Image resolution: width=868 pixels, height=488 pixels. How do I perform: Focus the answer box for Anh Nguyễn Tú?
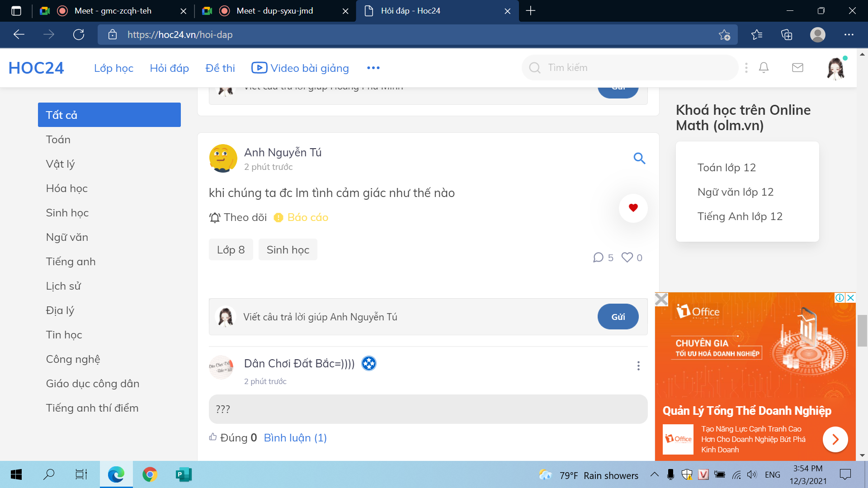click(x=416, y=317)
